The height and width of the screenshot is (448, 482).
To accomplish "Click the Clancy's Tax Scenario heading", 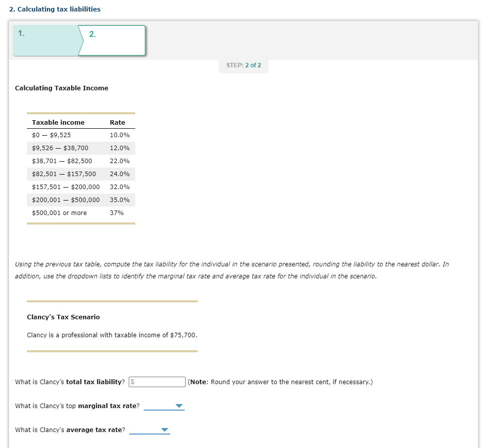I will pos(63,317).
